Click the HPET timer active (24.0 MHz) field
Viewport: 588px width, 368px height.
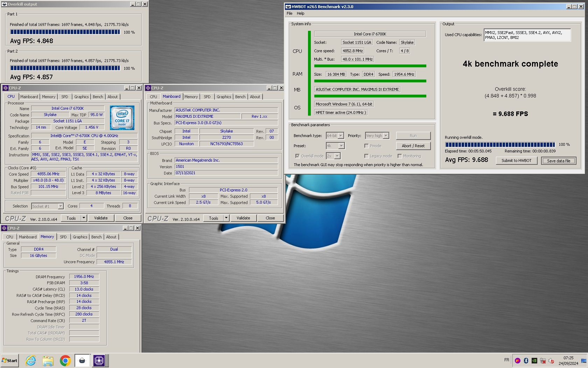coord(341,113)
